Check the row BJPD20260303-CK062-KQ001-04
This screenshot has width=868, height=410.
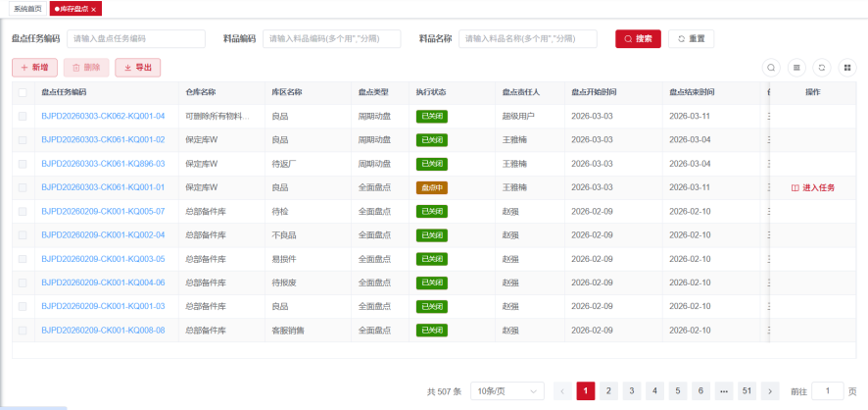[23, 117]
